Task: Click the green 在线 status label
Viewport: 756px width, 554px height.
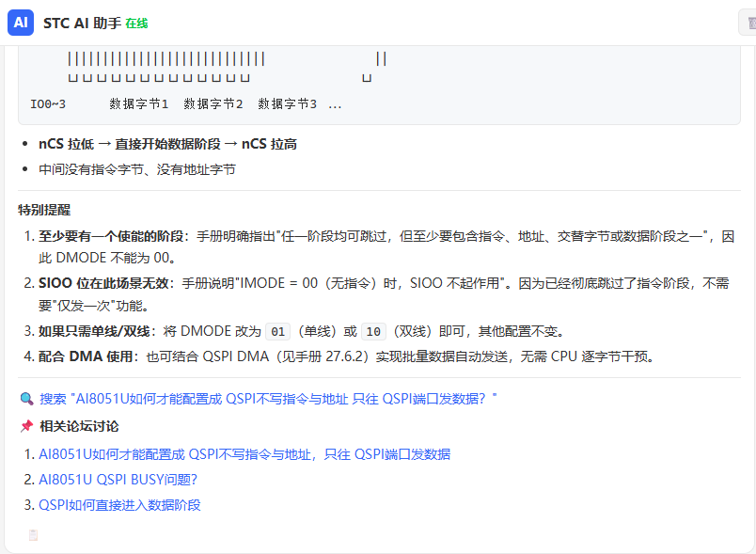Action: coord(136,24)
